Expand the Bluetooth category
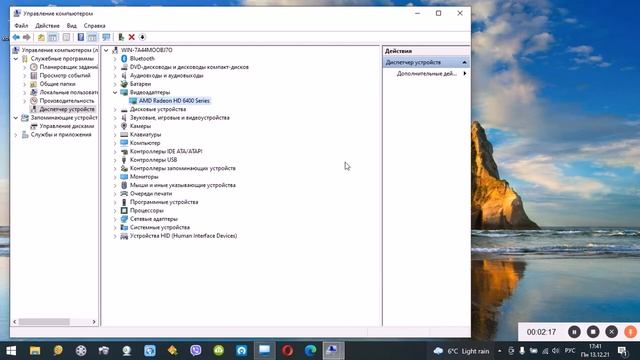Image resolution: width=640 pixels, height=360 pixels. (x=115, y=59)
